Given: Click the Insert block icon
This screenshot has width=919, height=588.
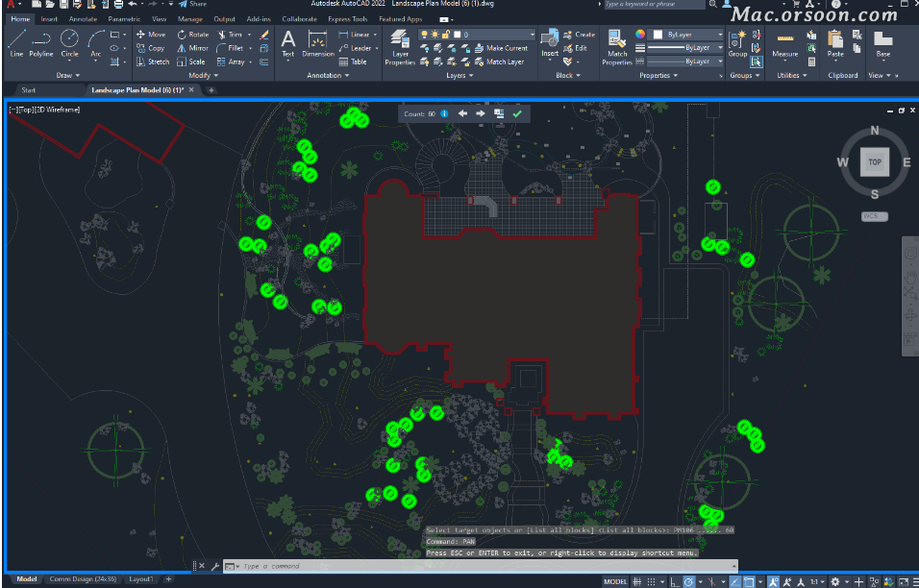Looking at the screenshot, I should [x=550, y=44].
